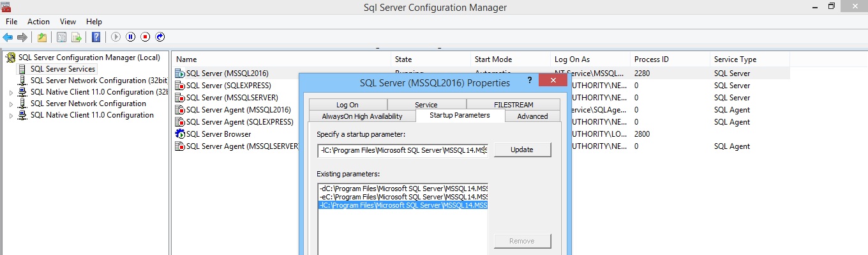
Task: Click the startup parameter text field
Action: 403,150
